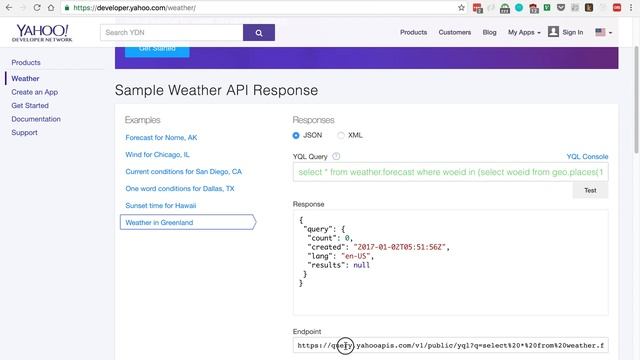The width and height of the screenshot is (640, 360).
Task: Click the Endpoint URL field
Action: click(451, 345)
